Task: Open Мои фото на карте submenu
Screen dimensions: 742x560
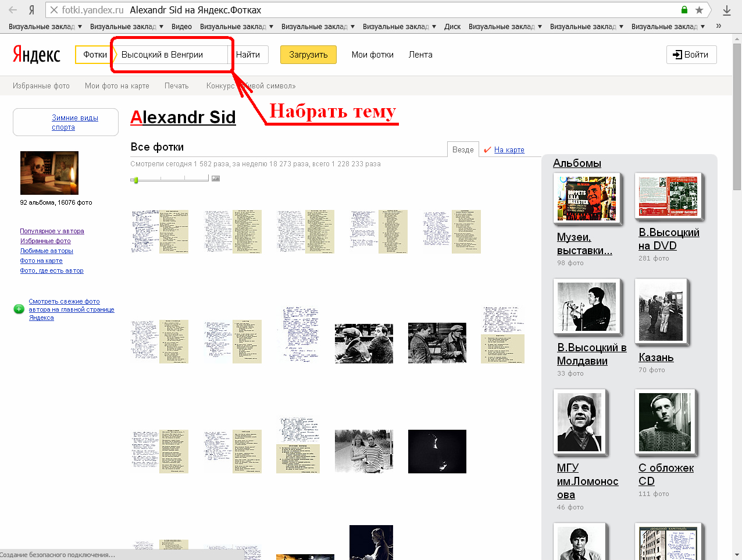Action: coord(117,85)
